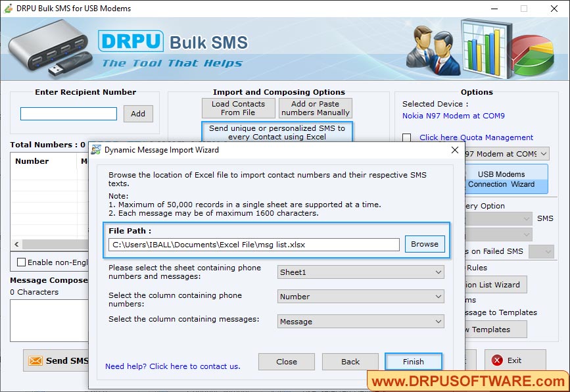
Task: Expand the attempts on Failed SMS dropdown
Action: coord(541,251)
